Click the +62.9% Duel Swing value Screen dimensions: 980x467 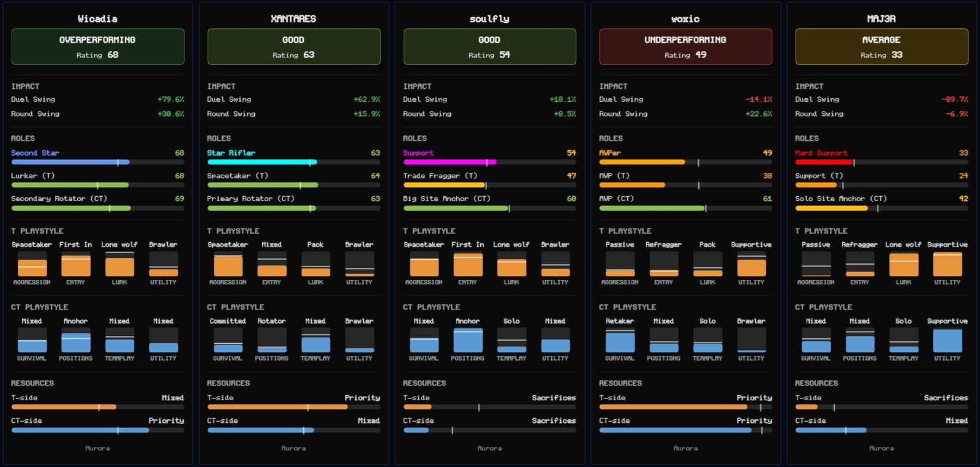[367, 99]
